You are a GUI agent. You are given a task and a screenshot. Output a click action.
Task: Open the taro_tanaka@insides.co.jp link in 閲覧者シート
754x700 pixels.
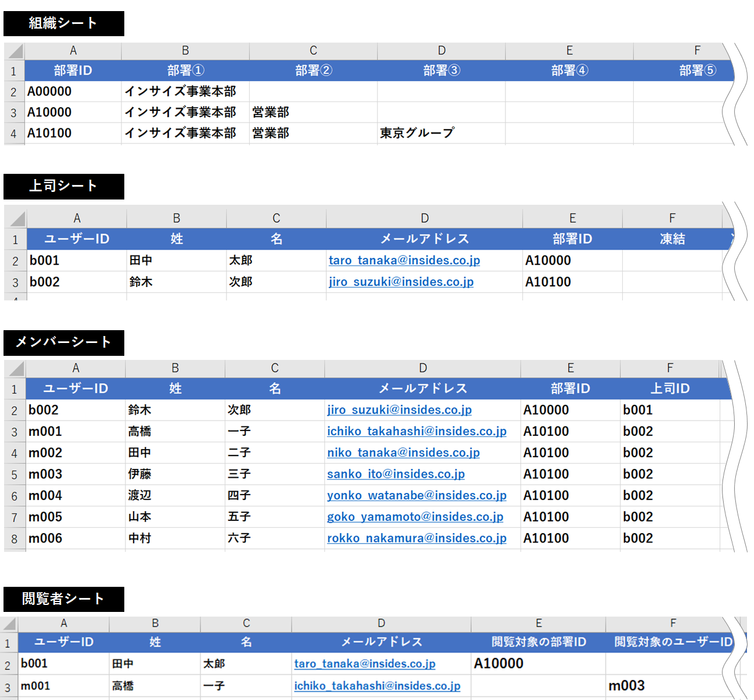coord(365,664)
